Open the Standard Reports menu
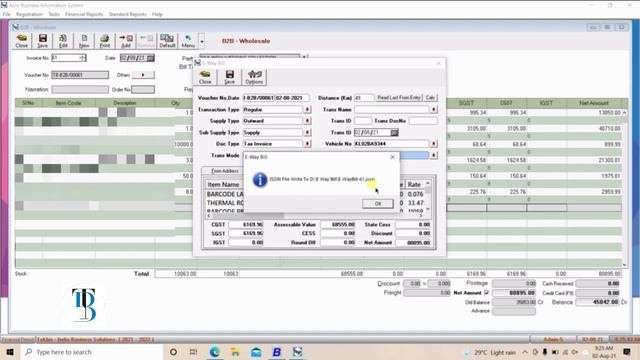 (127, 14)
